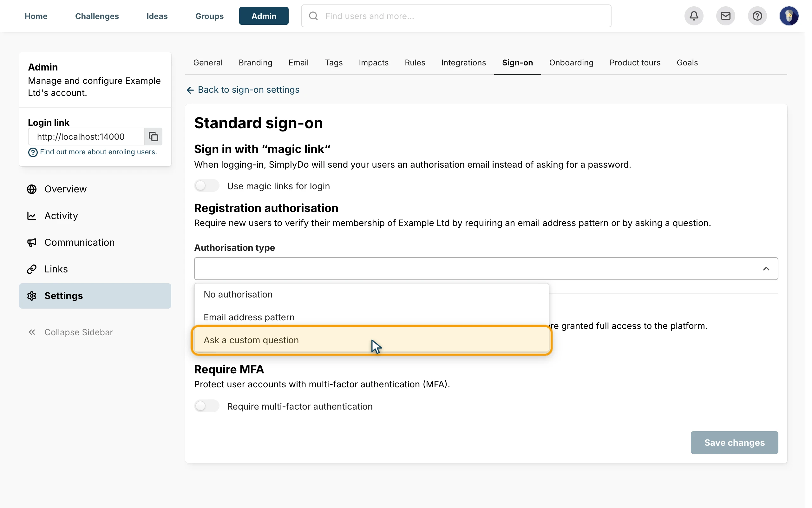Click Save changes button
The width and height of the screenshot is (812, 508).
734,443
